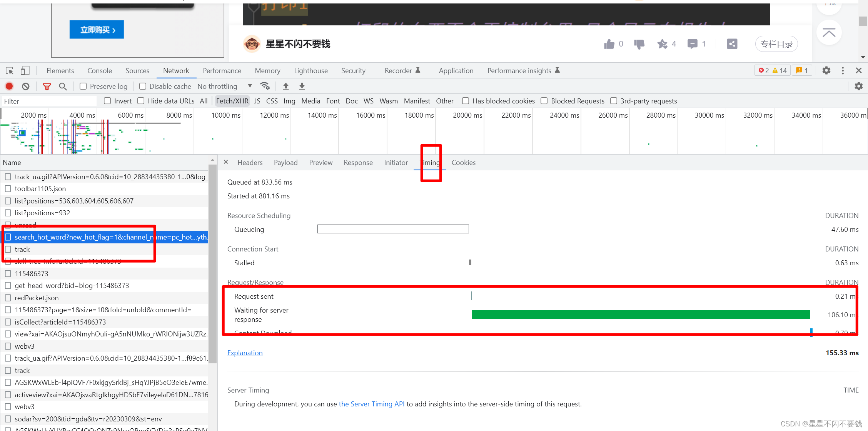The image size is (868, 431).
Task: Toggle the network filter funnel icon
Action: point(47,86)
